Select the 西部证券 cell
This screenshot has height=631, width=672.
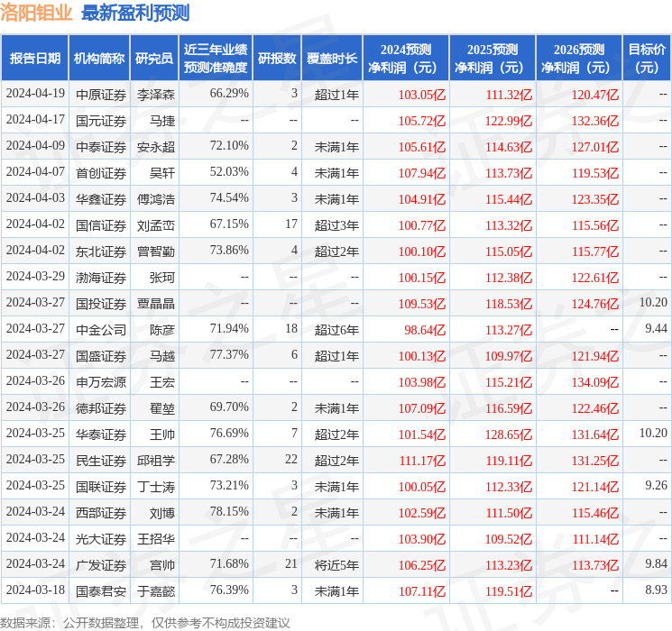pos(101,513)
